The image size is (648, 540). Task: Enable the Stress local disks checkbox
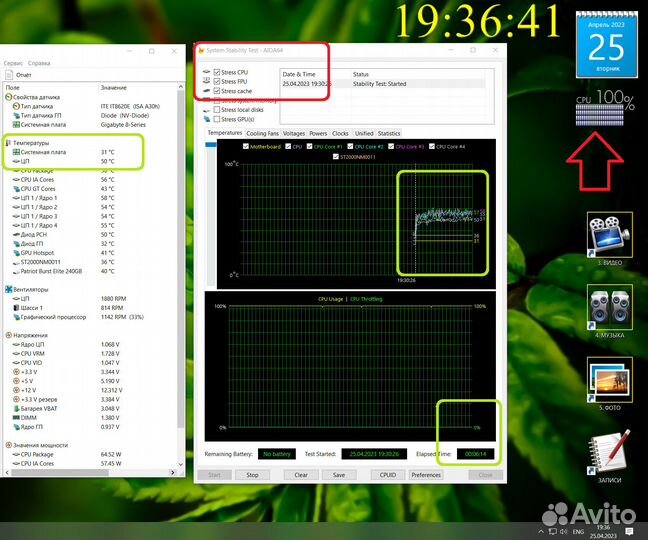(217, 109)
